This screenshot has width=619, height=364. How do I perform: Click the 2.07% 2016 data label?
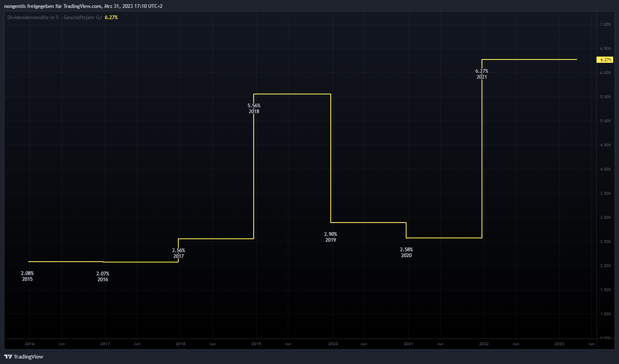[103, 277]
